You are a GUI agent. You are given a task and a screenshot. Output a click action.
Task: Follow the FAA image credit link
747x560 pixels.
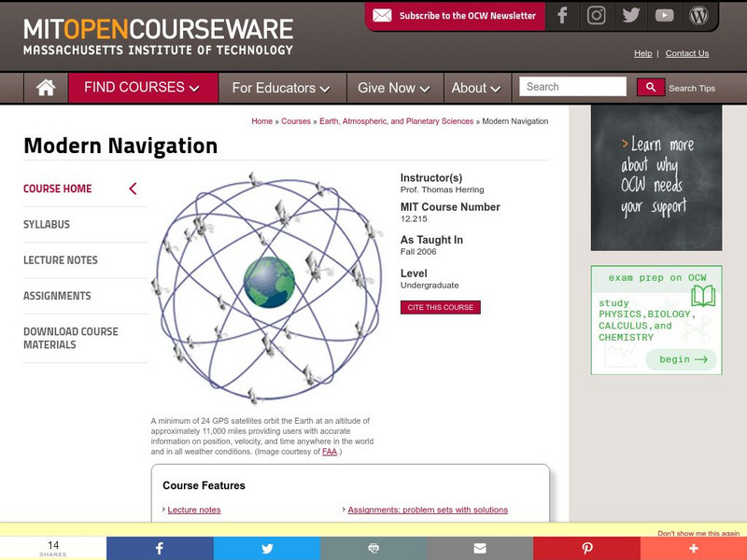[x=330, y=452]
